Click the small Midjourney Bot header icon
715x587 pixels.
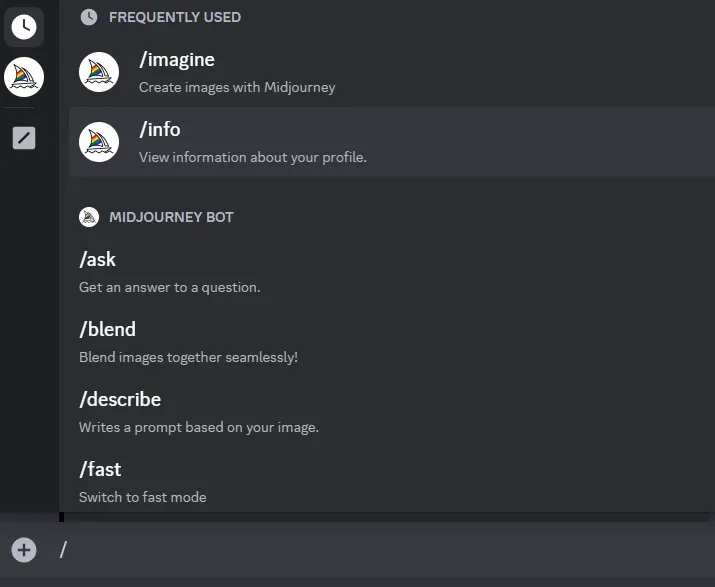(89, 217)
